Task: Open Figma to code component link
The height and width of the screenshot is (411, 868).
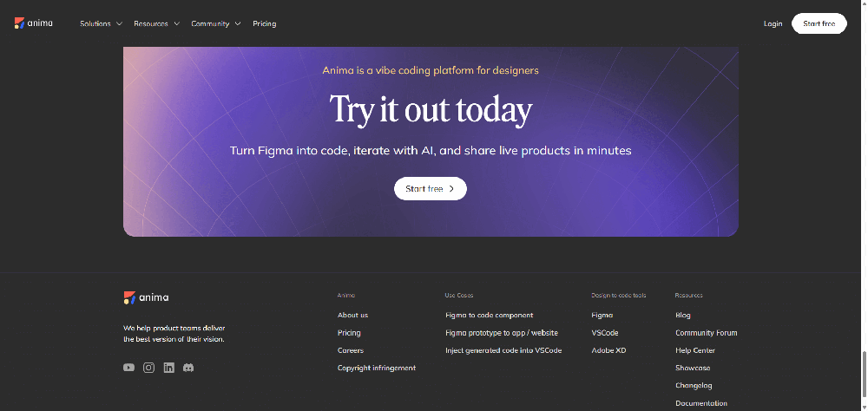Action: 490,316
